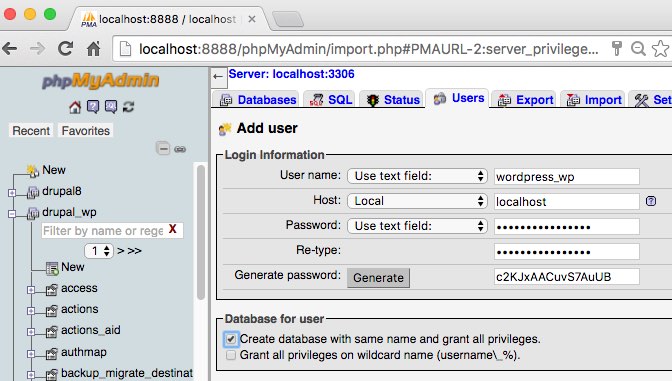Close the localhost:8888 browser tab
This screenshot has height=381, width=672.
pos(252,19)
